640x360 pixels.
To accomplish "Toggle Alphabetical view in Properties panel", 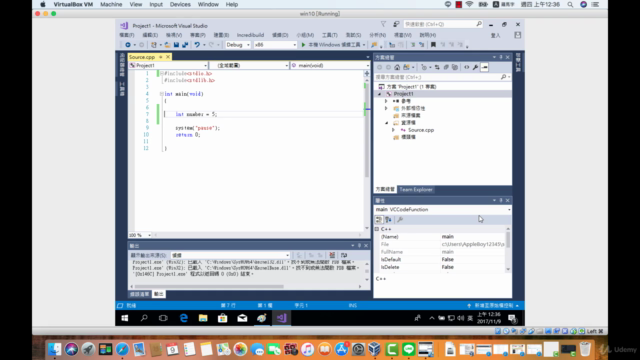I will [388, 220].
